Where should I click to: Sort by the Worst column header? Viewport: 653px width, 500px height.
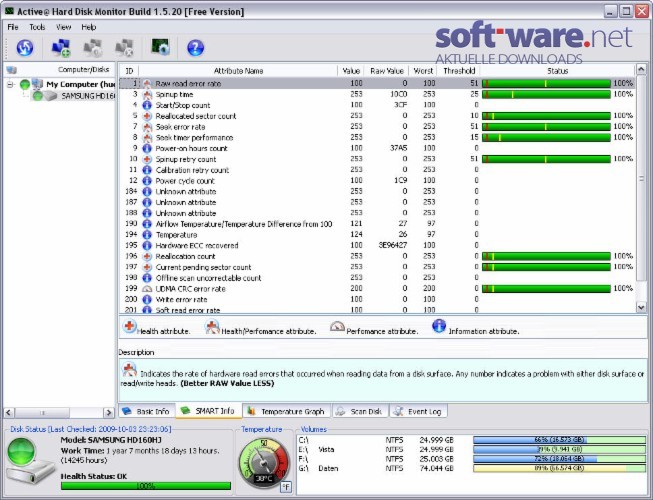(423, 71)
